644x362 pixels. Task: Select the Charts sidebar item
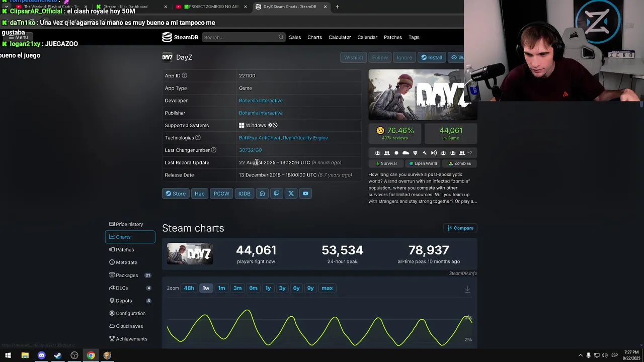click(130, 237)
